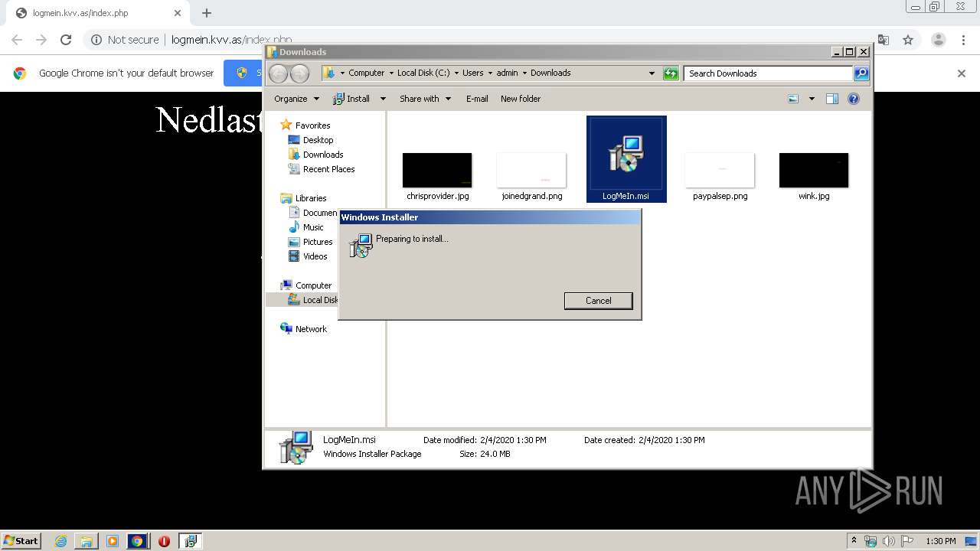Image resolution: width=980 pixels, height=551 pixels.
Task: Create a New folder from toolbar
Action: 521,99
